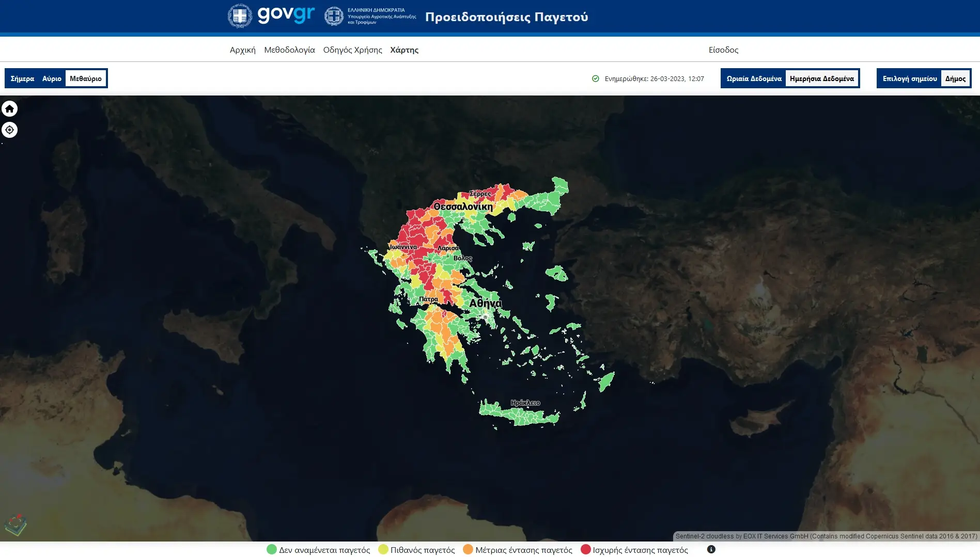Viewport: 980px width, 557px height.
Task: Click the Σέρρες label on the map
Action: click(480, 194)
